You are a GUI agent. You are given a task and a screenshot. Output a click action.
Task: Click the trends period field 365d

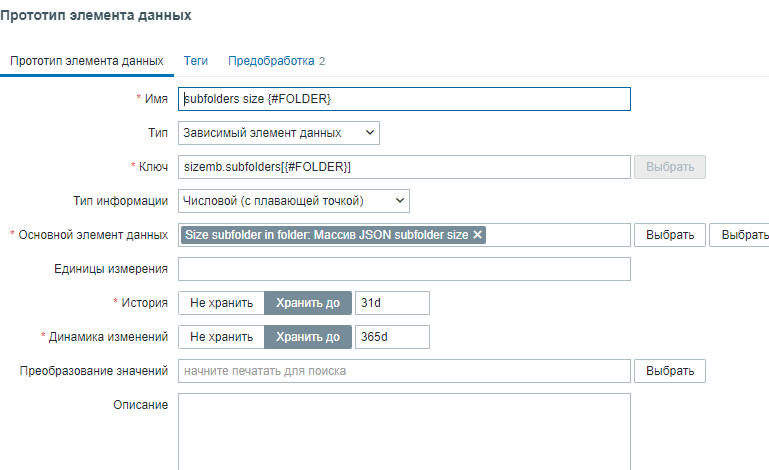[392, 337]
